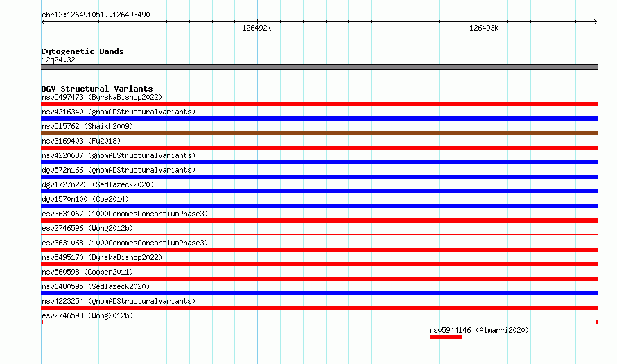Open nsv4216340 (gnomADStructuralVariants) variant label

pyautogui.click(x=119, y=112)
